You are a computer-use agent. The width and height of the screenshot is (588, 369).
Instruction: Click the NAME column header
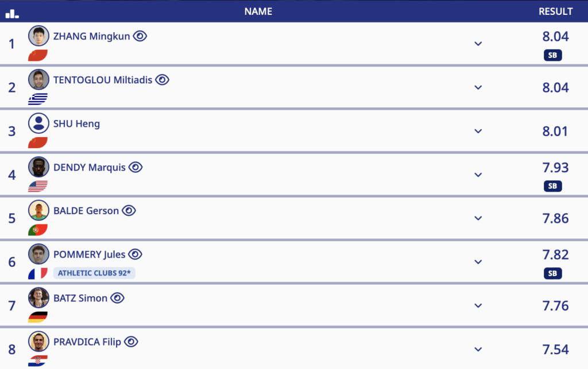(x=258, y=11)
